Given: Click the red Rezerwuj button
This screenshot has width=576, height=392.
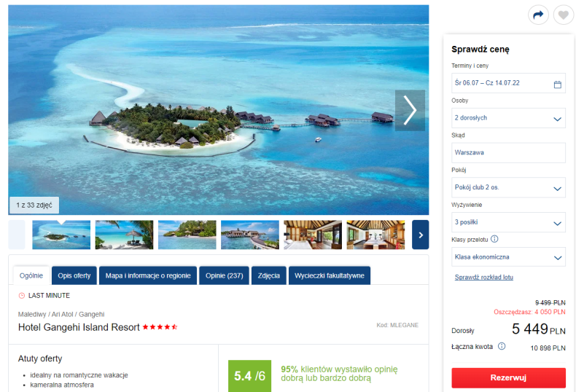Looking at the screenshot, I should pyautogui.click(x=508, y=377).
